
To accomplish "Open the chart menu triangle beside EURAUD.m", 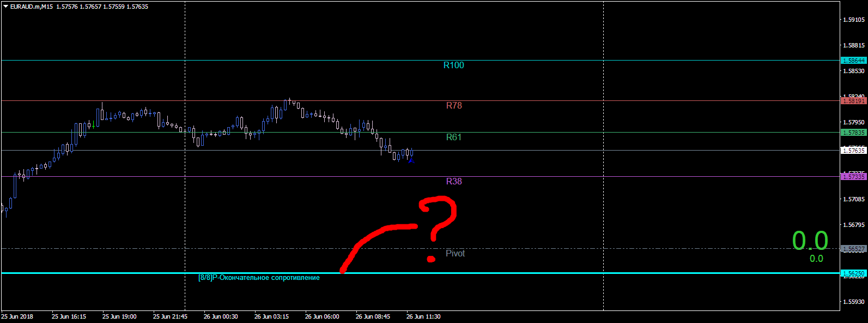I will (x=6, y=7).
